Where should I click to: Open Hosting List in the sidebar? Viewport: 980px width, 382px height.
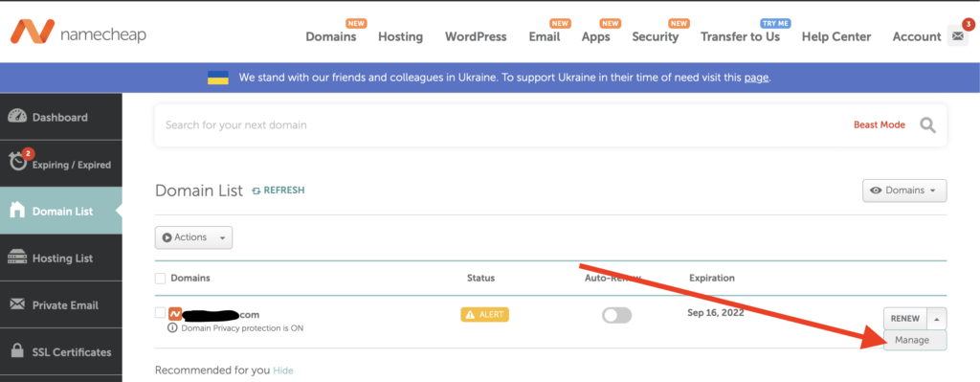(x=60, y=258)
